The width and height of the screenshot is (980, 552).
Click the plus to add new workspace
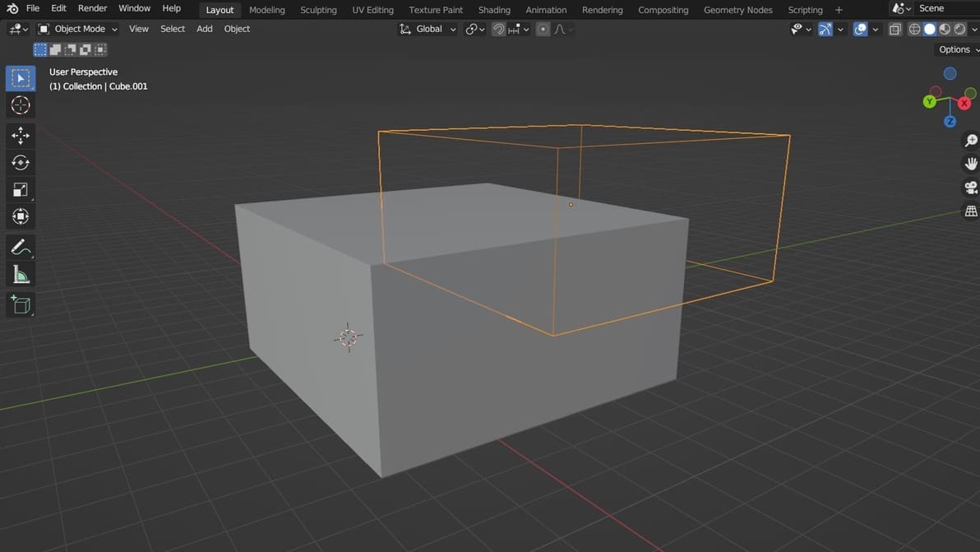tap(839, 9)
